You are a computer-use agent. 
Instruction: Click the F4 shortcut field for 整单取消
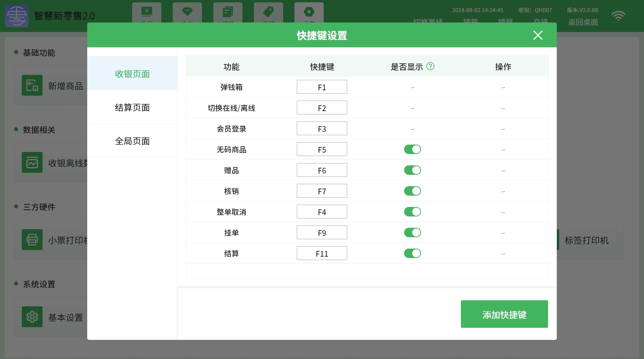click(322, 212)
